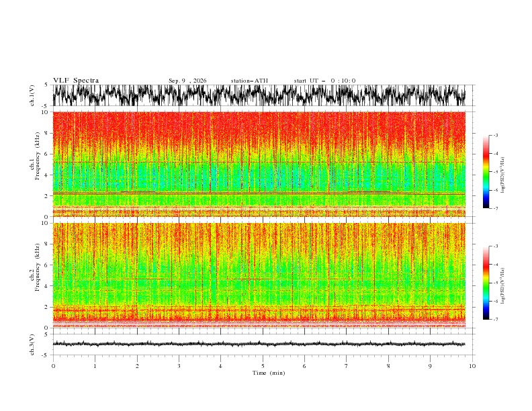532x411 pixels.
Task: Click the start UT time label
Action: click(324, 81)
